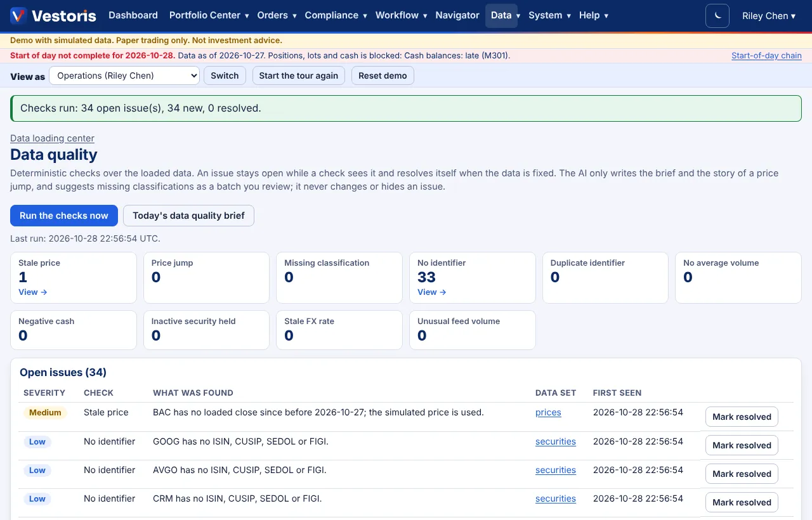Open securities link in GOOG row

pos(556,441)
